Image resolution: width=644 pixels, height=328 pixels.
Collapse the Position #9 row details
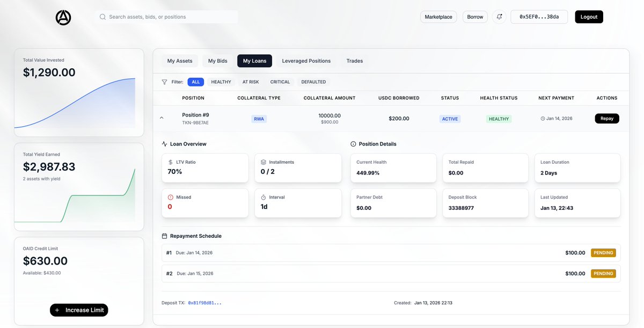[x=162, y=118]
